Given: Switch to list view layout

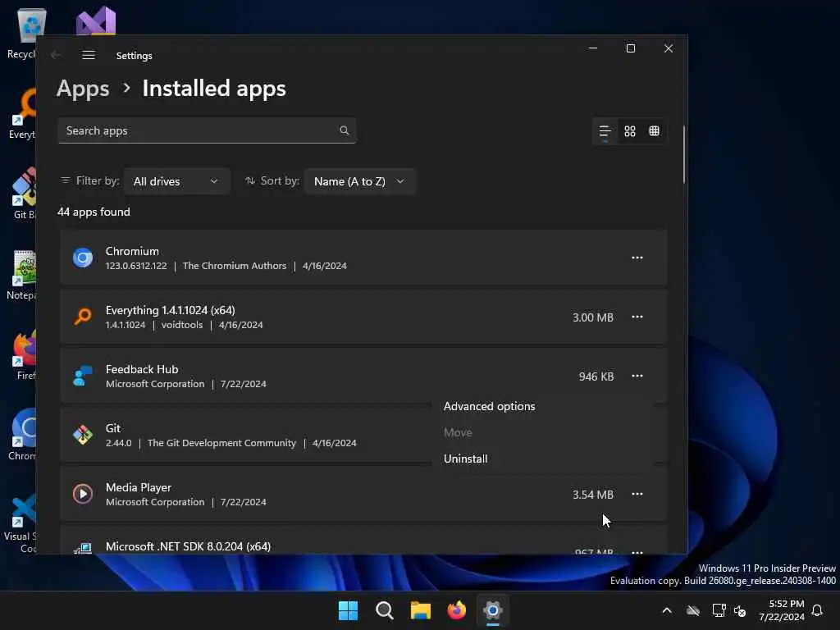Looking at the screenshot, I should pos(605,131).
